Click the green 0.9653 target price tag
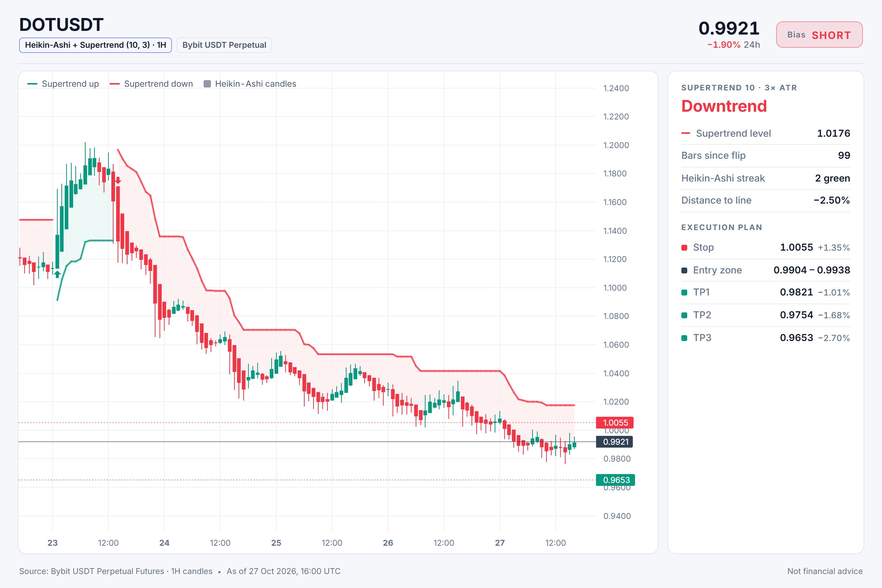 coord(615,480)
